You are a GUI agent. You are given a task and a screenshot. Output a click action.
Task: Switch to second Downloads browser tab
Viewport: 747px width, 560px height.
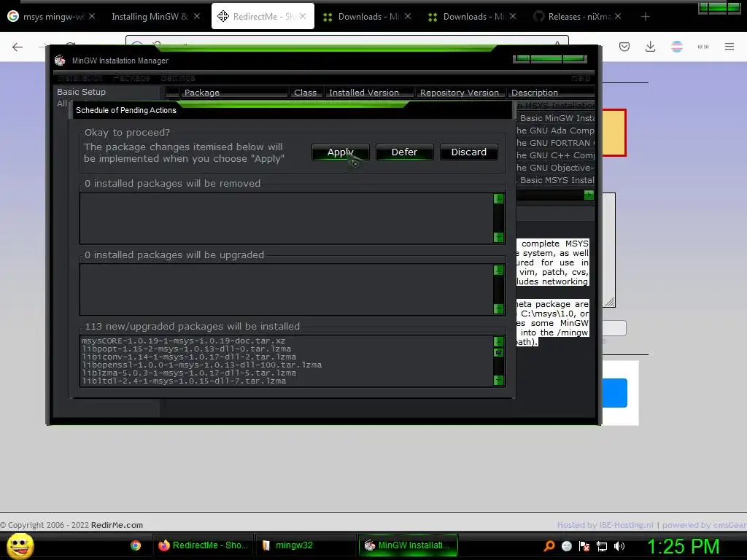472,17
